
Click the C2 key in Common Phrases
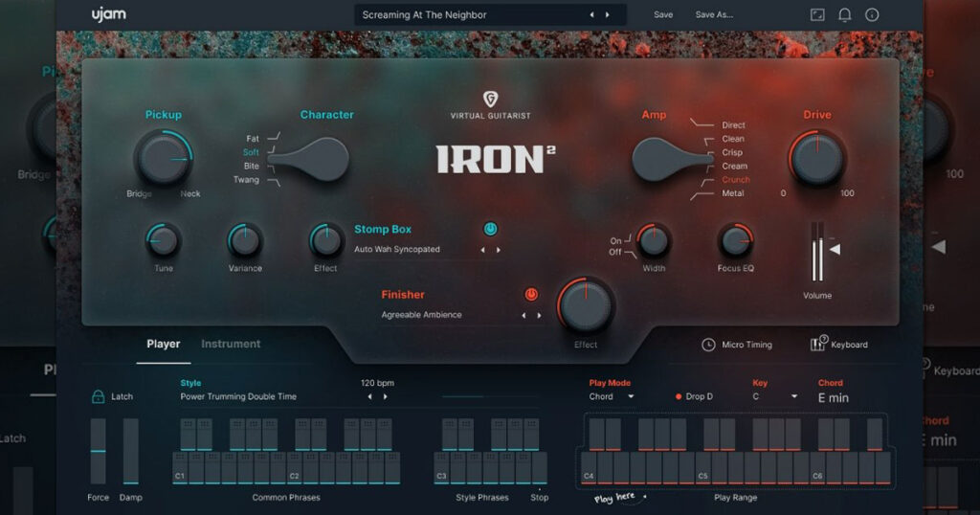tap(295, 468)
